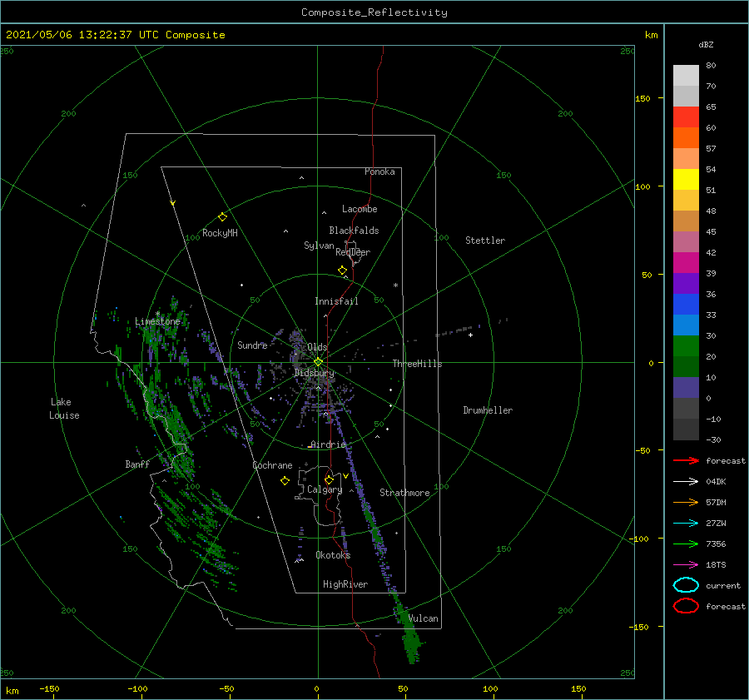Click the blue 36 dBZ color swatch
Image resolution: width=749 pixels, height=700 pixels.
click(686, 305)
